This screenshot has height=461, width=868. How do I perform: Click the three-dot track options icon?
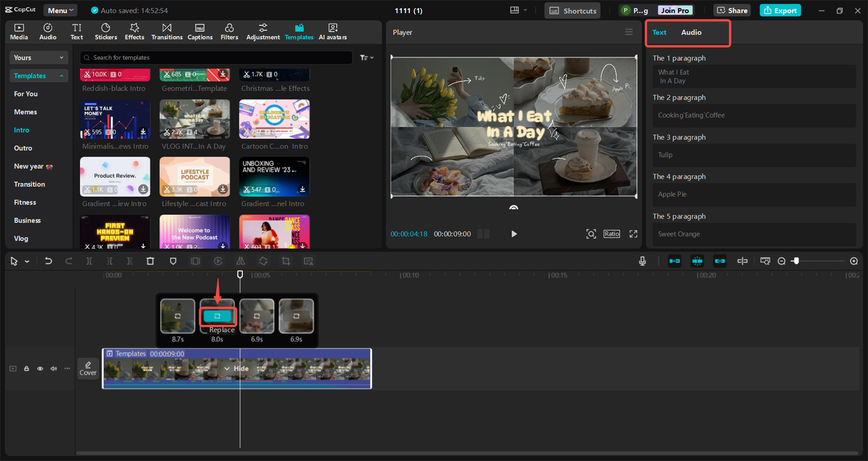tap(66, 369)
